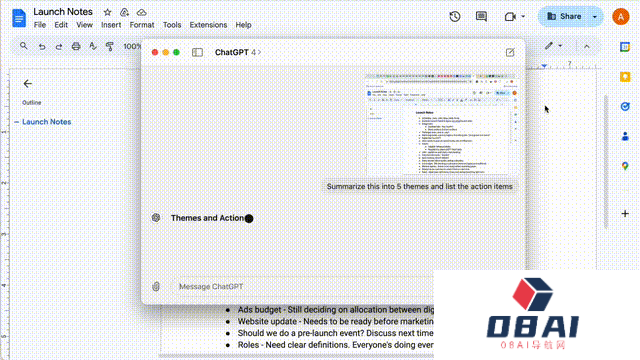Click the pencil editing mode icon
Viewport: 640px width, 360px height.
[x=549, y=46]
